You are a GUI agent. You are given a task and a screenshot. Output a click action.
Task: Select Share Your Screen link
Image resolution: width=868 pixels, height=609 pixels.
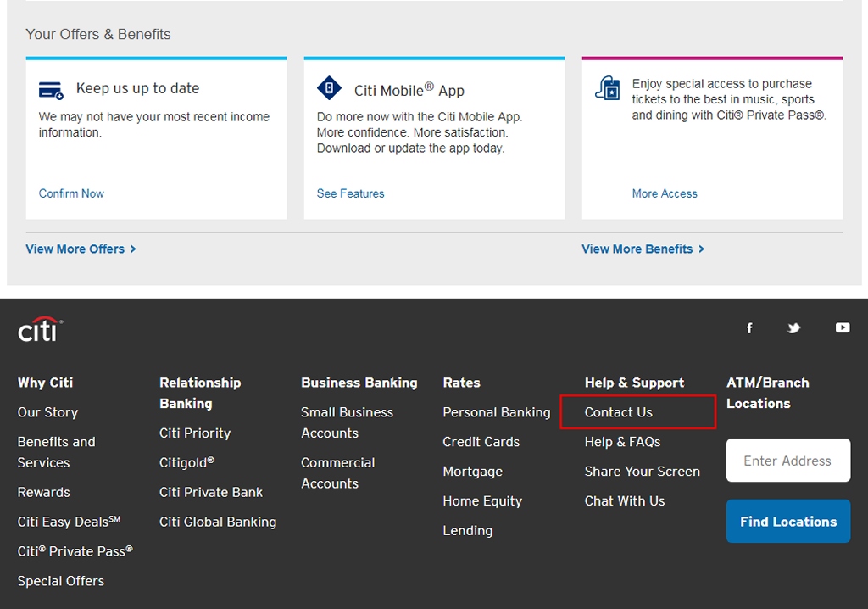click(643, 472)
